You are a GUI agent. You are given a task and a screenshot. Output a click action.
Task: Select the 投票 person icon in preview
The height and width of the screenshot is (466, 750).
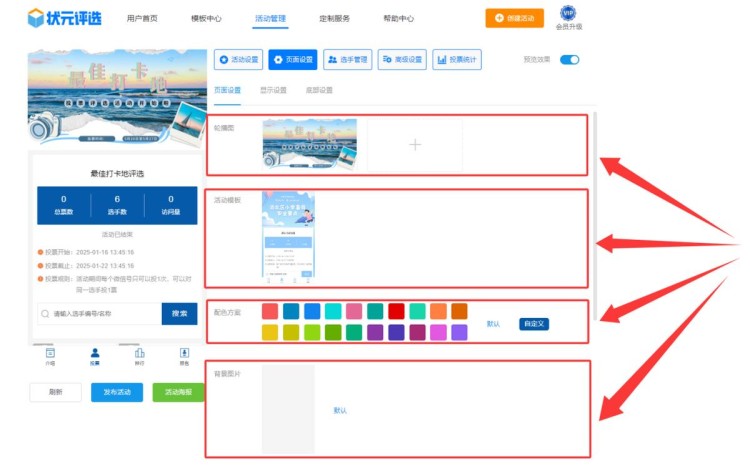95,355
